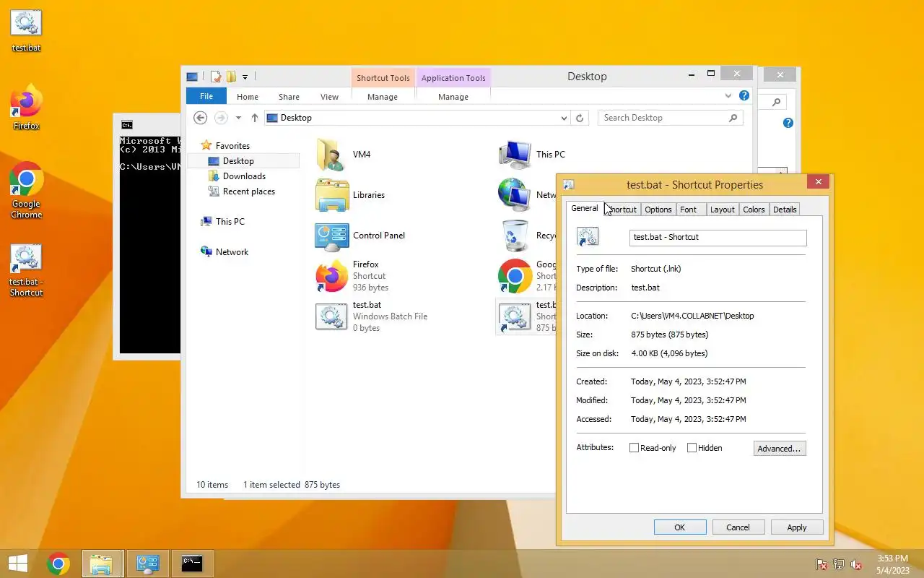Click the Up arrow in Explorer
This screenshot has width=924, height=578.
(x=255, y=118)
